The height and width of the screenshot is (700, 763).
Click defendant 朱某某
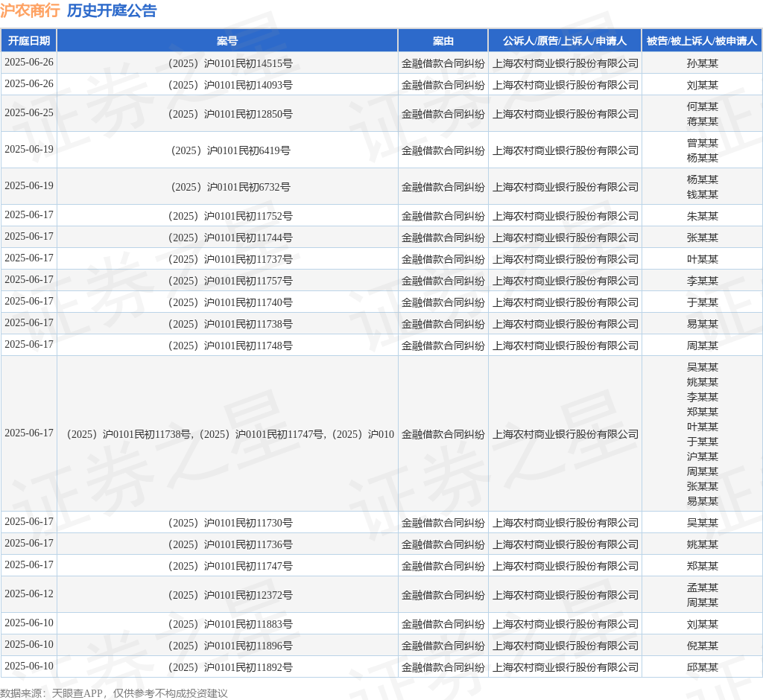[702, 216]
